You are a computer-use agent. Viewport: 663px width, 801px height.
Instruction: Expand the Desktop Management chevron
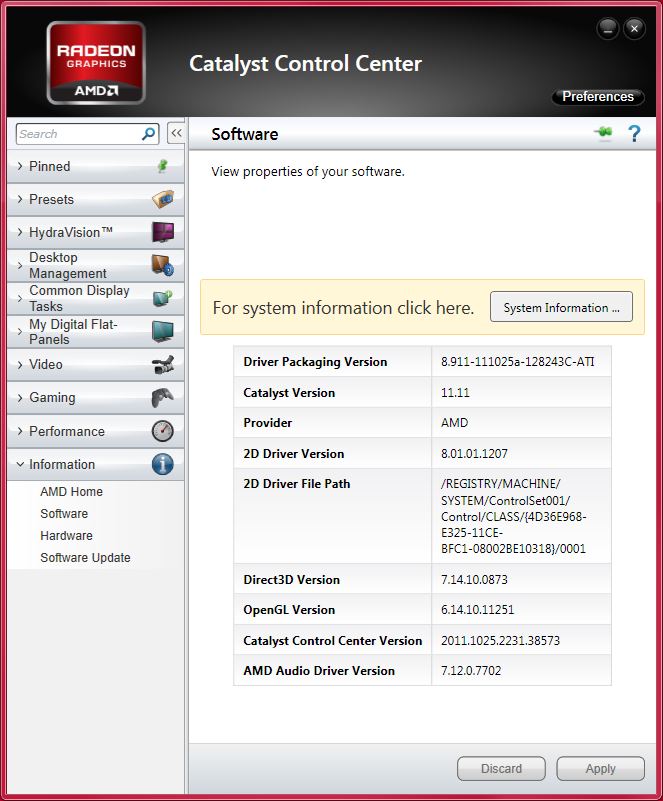(20, 265)
